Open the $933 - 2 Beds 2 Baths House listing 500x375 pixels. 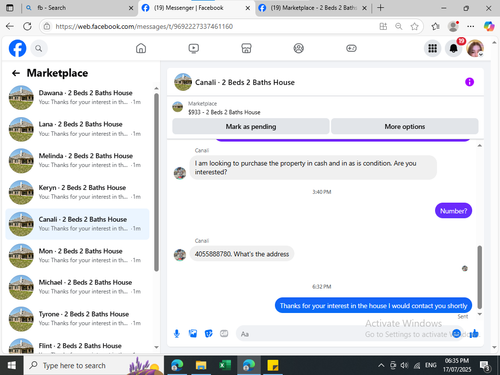click(224, 112)
